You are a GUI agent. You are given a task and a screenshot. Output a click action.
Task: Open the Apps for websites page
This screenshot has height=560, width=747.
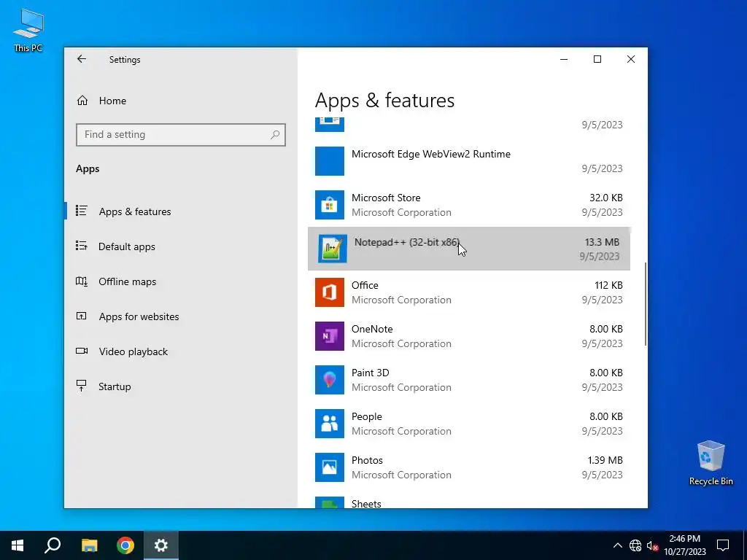pyautogui.click(x=139, y=316)
